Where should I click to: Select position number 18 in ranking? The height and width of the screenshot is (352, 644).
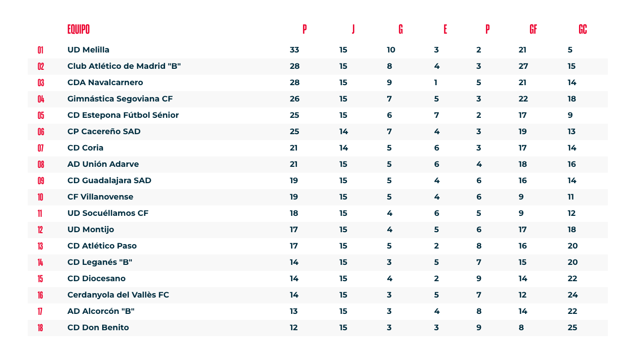click(40, 328)
